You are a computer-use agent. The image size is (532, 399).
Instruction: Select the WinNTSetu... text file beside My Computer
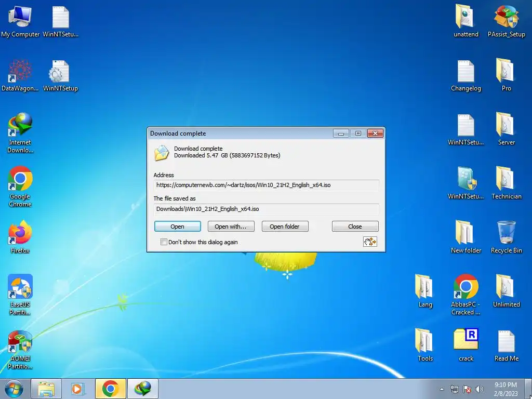(60, 21)
